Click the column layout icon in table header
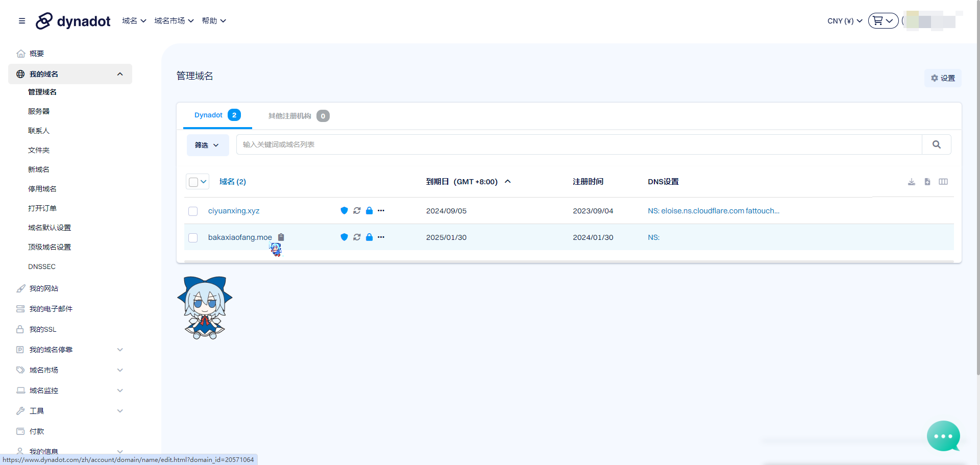Viewport: 980px width, 465px height. (x=943, y=182)
